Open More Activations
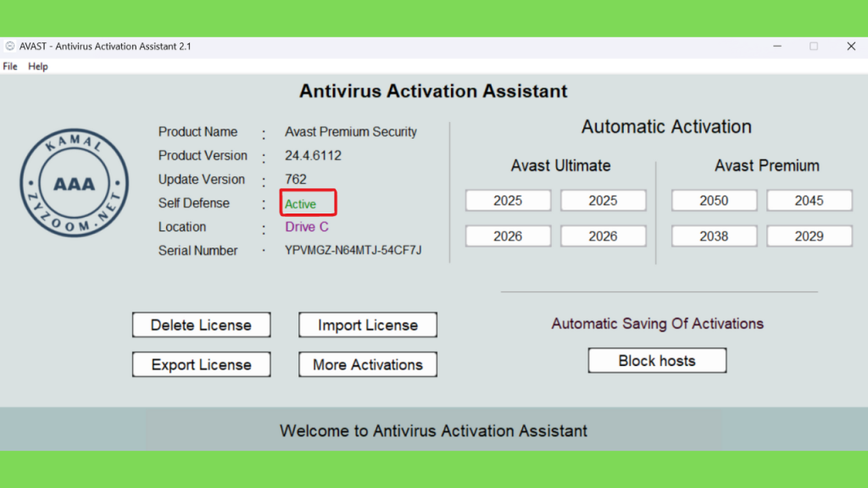 point(368,364)
